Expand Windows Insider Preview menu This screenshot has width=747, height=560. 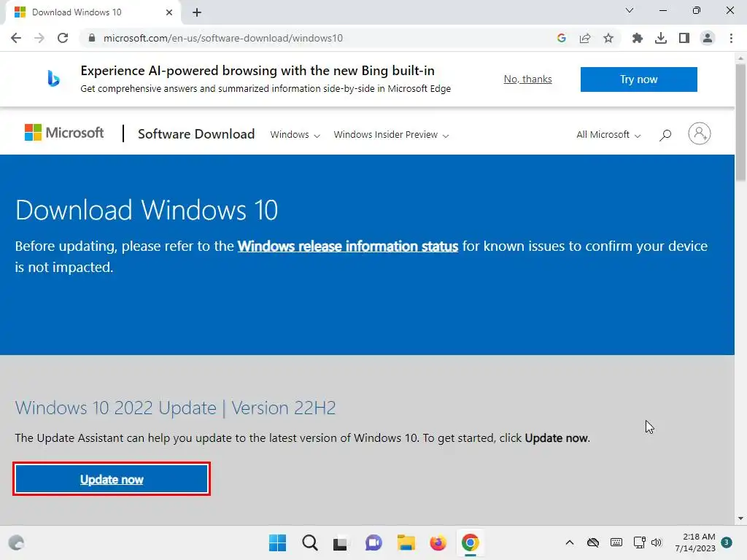click(x=391, y=135)
